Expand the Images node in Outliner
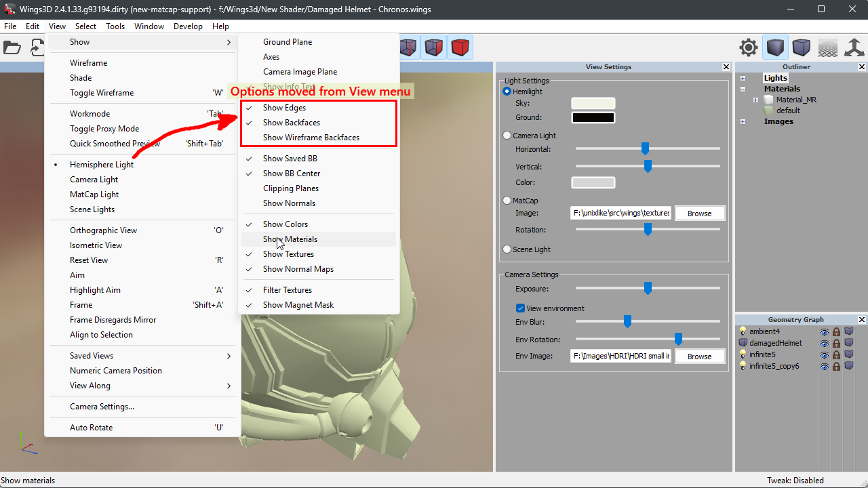 743,121
